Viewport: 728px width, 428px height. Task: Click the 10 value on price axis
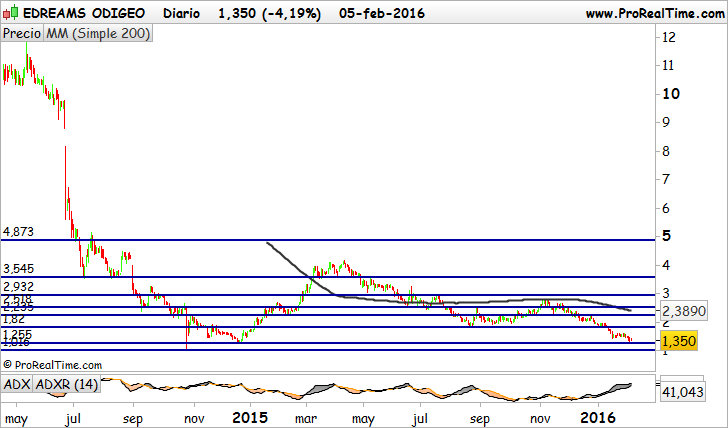coord(671,94)
